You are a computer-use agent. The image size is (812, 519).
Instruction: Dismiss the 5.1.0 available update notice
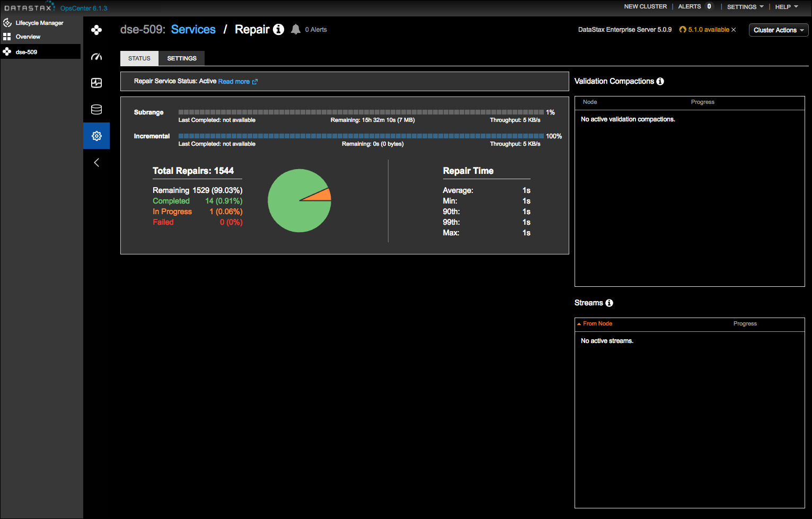734,30
